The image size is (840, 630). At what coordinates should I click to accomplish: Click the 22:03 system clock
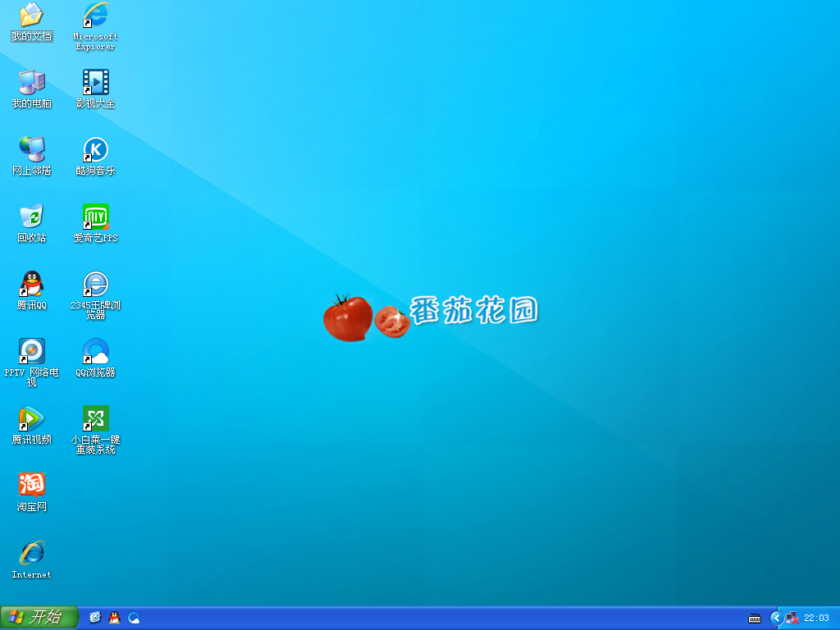[x=816, y=619]
